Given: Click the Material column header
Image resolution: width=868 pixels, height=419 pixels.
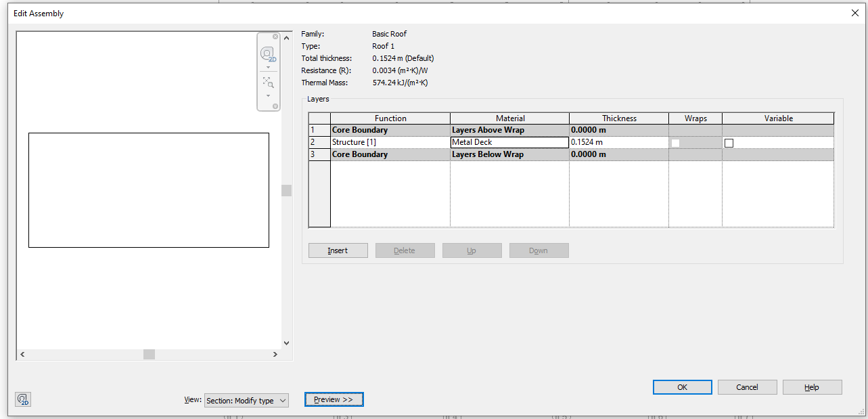Looking at the screenshot, I should coord(509,118).
